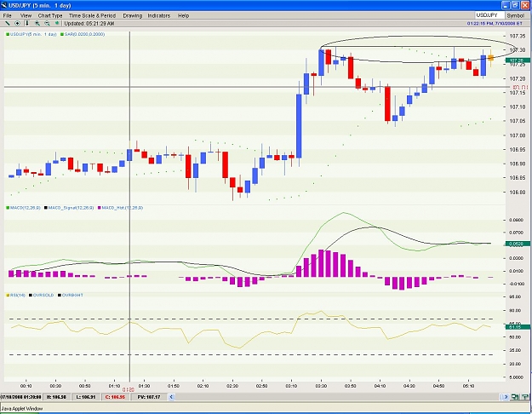Screen dimensions: 532x414
Task: Zoom in with the magnifier plus icon
Action: [37, 24]
